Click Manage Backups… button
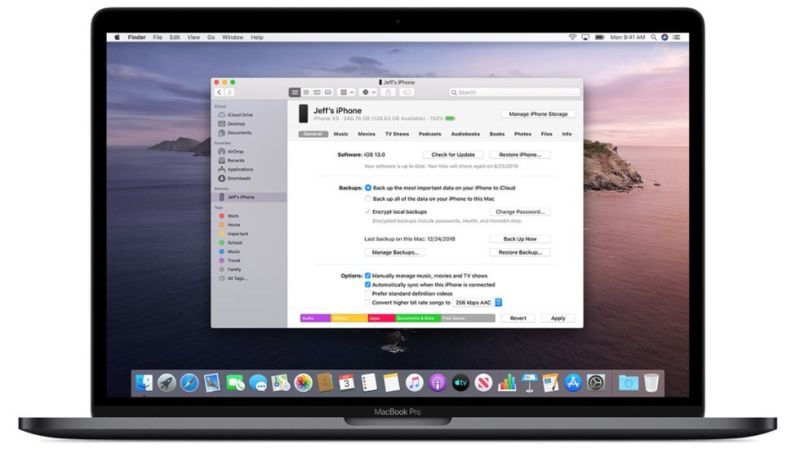 coord(395,253)
